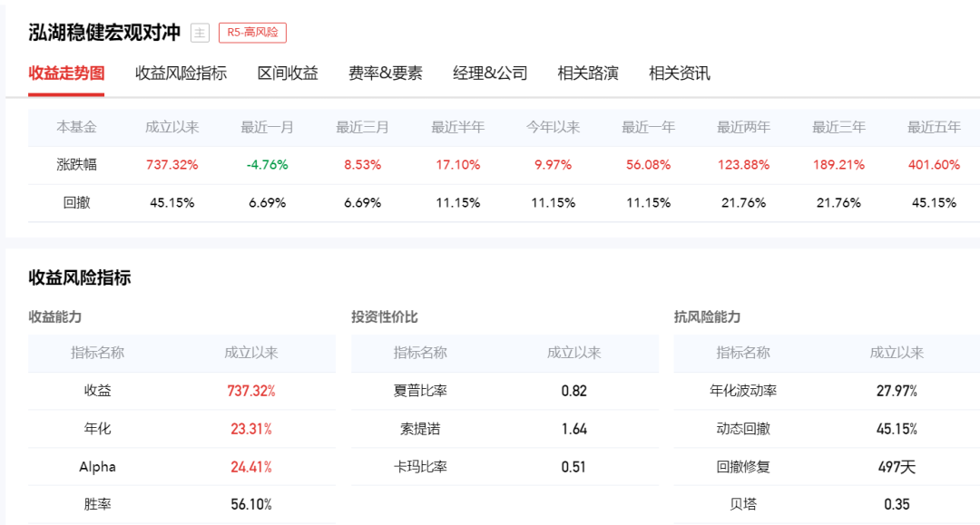Click the 401.60% five-year return value
The width and height of the screenshot is (980, 525).
934,165
